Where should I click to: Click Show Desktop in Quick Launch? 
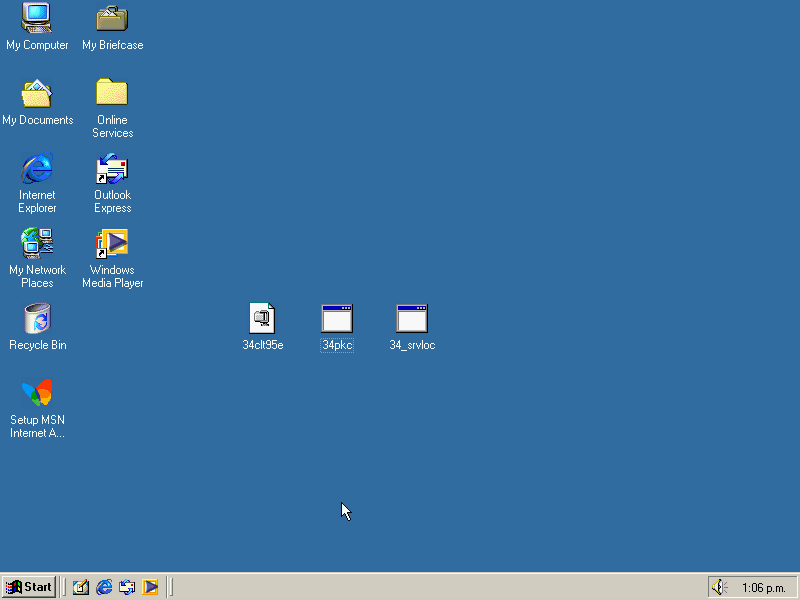point(81,587)
